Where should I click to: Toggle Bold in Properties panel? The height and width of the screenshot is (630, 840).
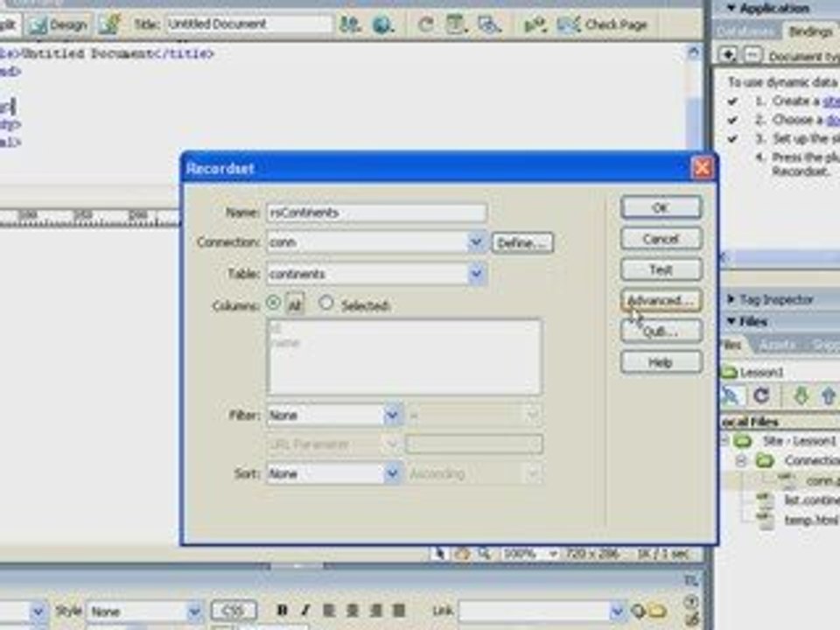[282, 610]
